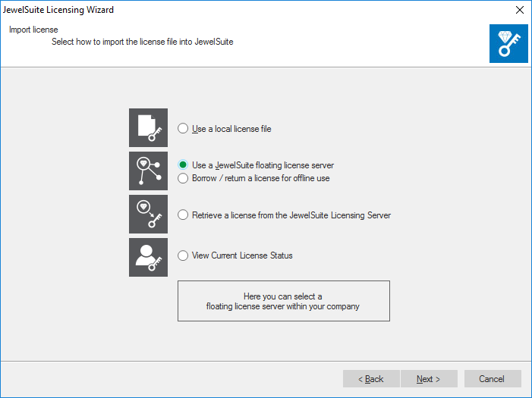532x398 pixels.
Task: Click the 'Select how to import' instruction text
Action: pos(142,42)
